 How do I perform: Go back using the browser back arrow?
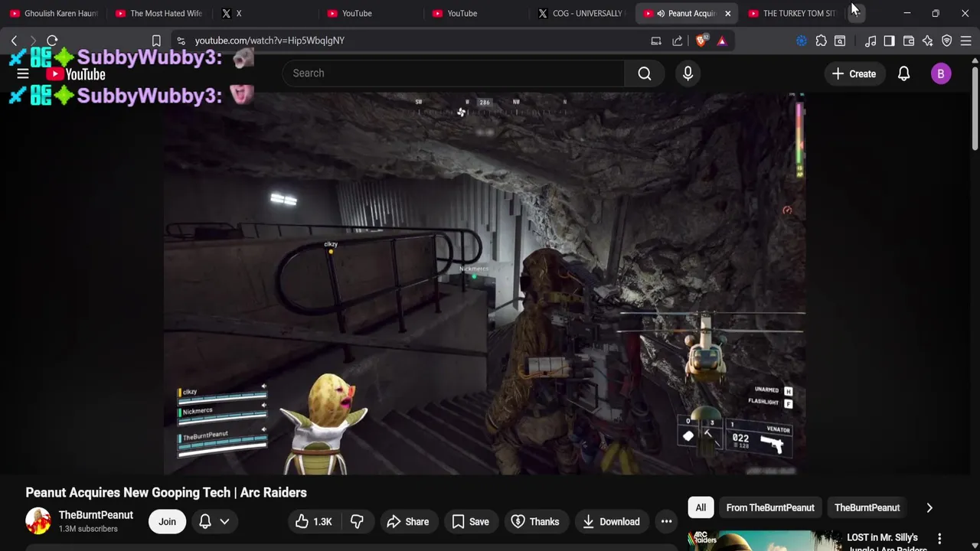point(14,41)
